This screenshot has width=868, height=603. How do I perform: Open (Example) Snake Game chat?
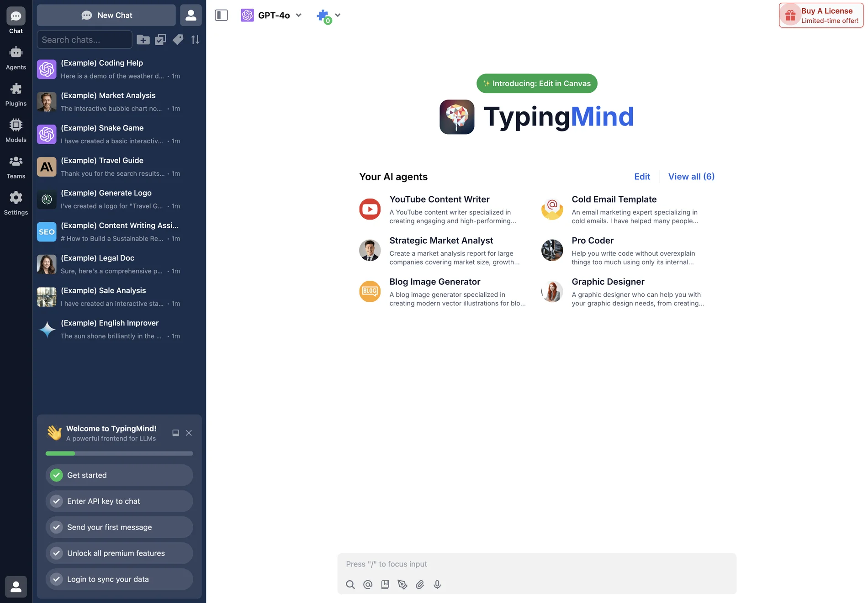119,134
